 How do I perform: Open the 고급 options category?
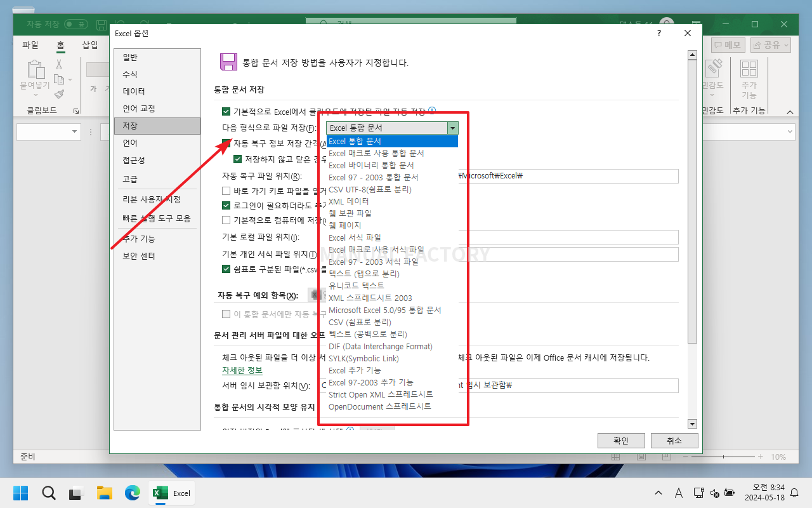157,179
